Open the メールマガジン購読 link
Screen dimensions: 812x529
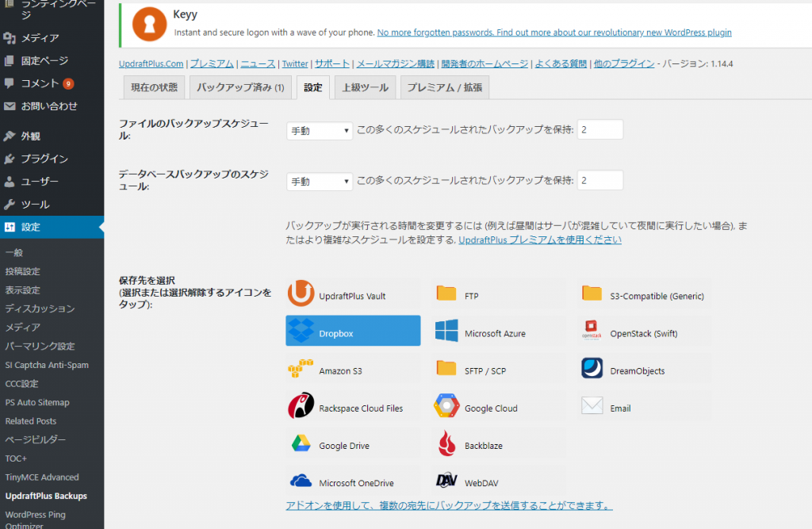pos(396,63)
